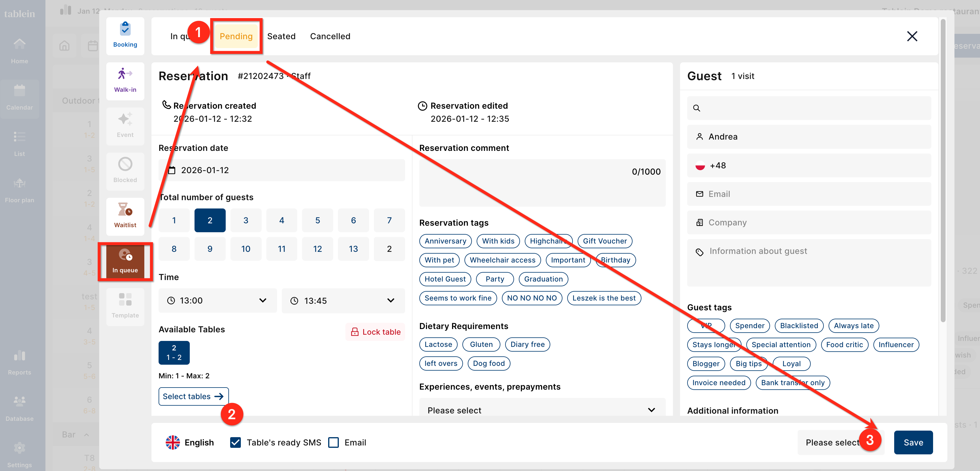Viewport: 980px width, 471px height.
Task: Open the 13:00 start time dropdown
Action: tap(217, 301)
